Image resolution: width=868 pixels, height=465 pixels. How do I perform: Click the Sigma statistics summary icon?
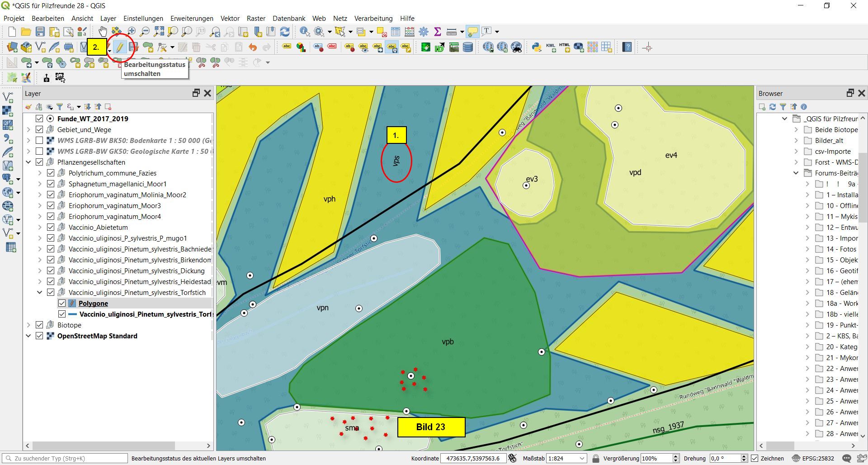pyautogui.click(x=437, y=31)
